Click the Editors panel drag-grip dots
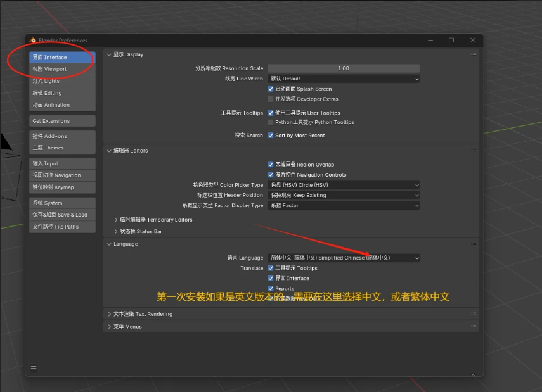The height and width of the screenshot is (392, 542). (473, 150)
